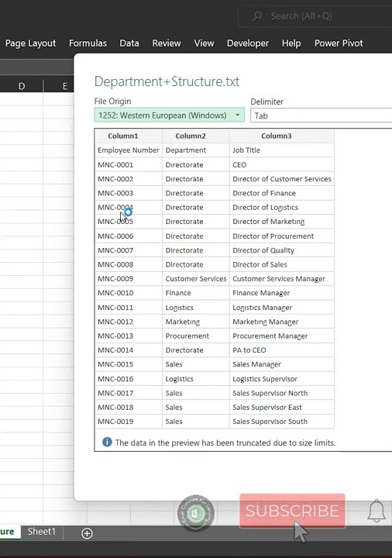Click the info icon beside truncated message
The image size is (392, 558).
[x=107, y=443]
